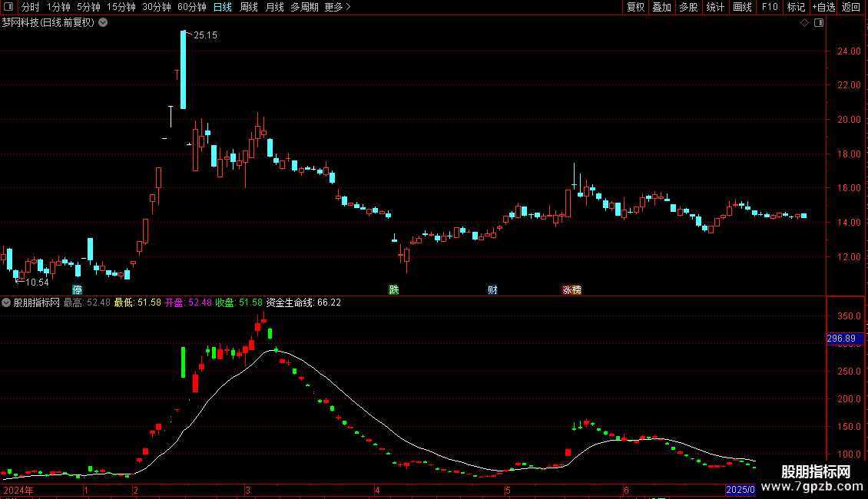
Task: Click the 资金生命线: 66.22 value
Action: click(303, 302)
